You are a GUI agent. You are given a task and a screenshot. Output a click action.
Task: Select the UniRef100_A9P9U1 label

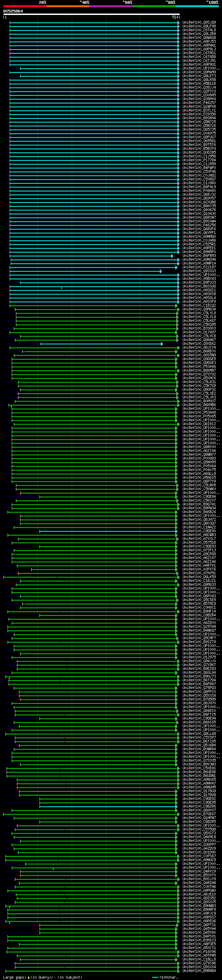pos(199,65)
